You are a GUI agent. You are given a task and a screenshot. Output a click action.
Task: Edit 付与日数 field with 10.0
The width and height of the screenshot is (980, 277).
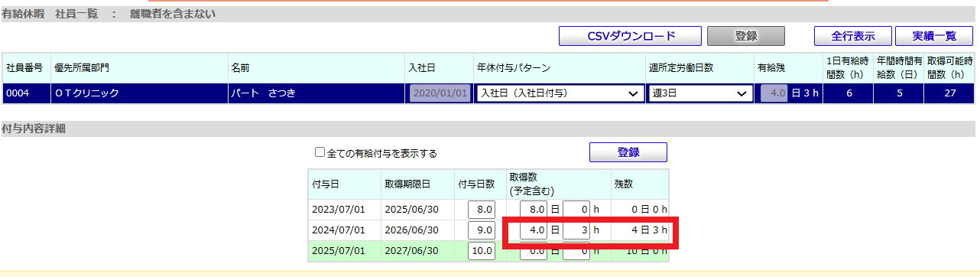coord(482,251)
